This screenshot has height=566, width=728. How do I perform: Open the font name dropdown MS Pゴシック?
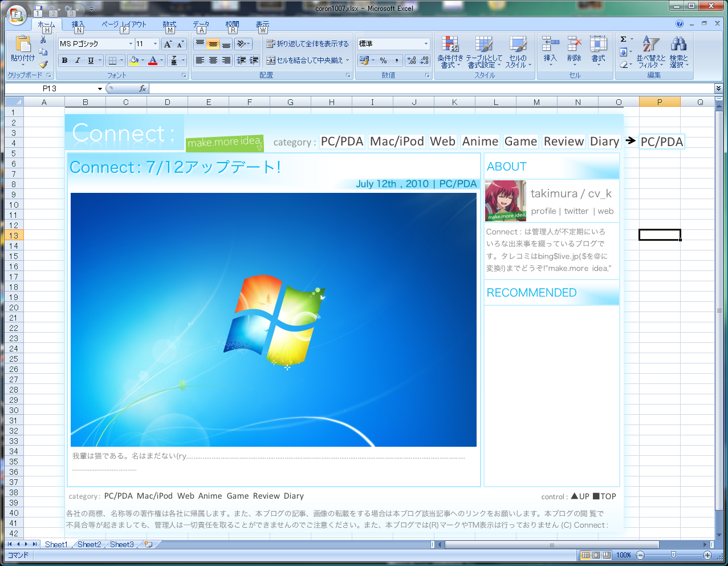point(131,44)
